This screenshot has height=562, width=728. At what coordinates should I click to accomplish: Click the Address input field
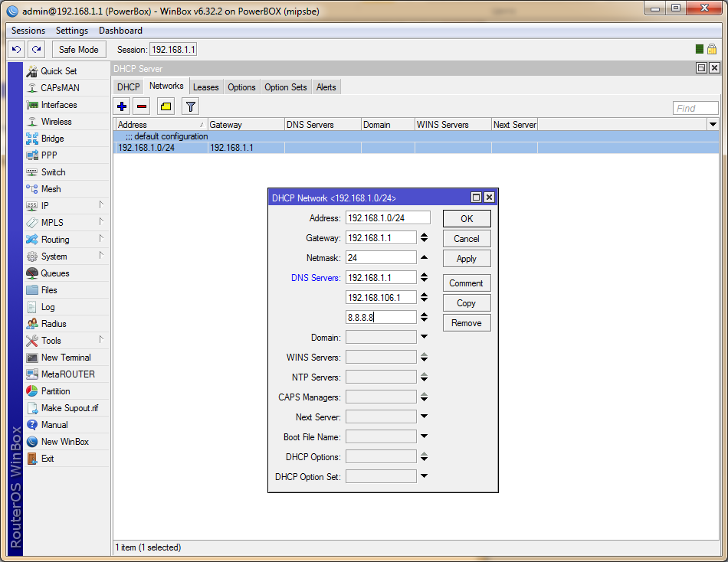[387, 218]
